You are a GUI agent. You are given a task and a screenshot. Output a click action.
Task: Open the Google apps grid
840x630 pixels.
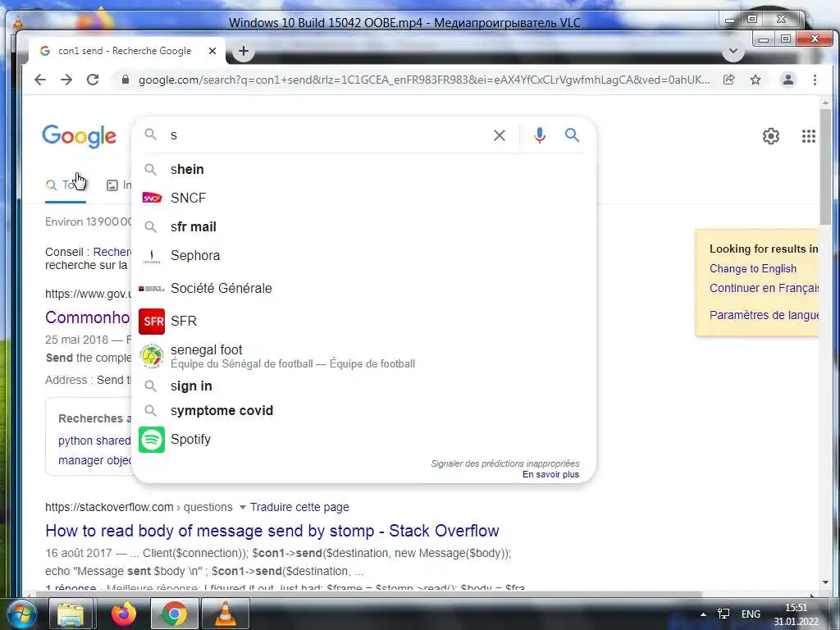[808, 136]
